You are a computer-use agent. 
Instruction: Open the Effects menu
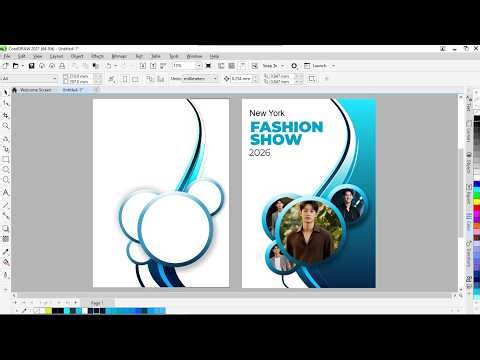(97, 56)
